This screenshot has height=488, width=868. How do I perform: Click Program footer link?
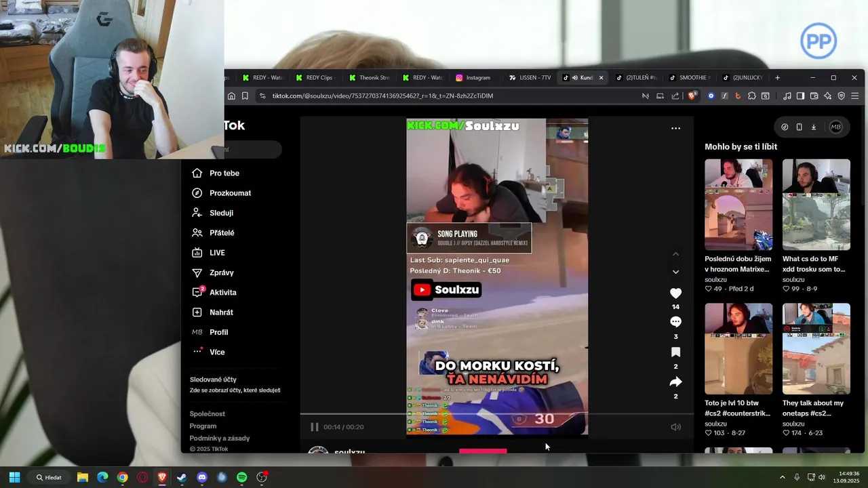coord(203,426)
